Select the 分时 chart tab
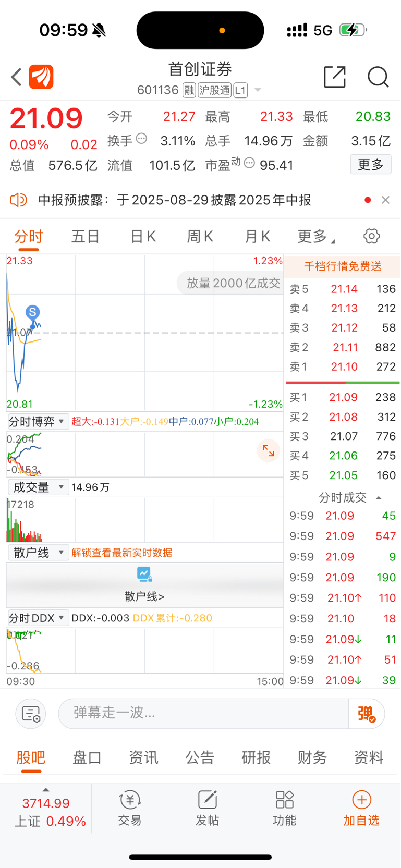 click(29, 237)
